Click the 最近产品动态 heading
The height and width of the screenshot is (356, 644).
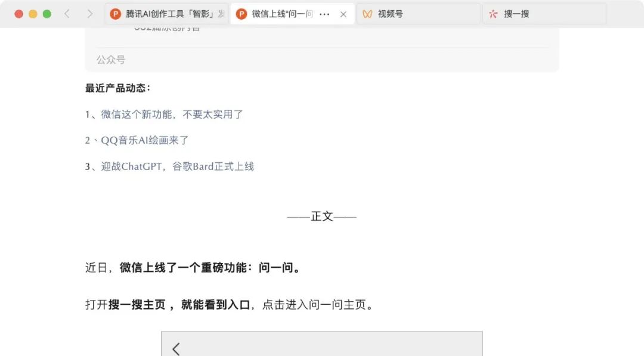tap(118, 88)
